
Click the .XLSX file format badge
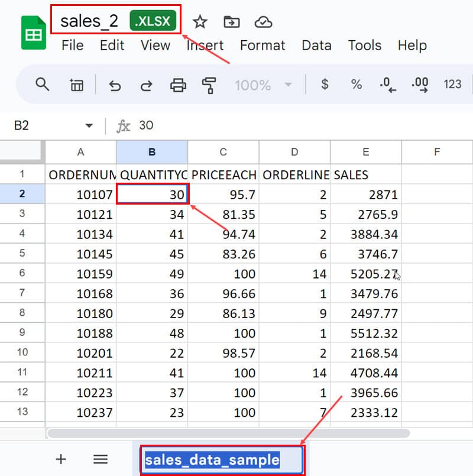(x=153, y=21)
